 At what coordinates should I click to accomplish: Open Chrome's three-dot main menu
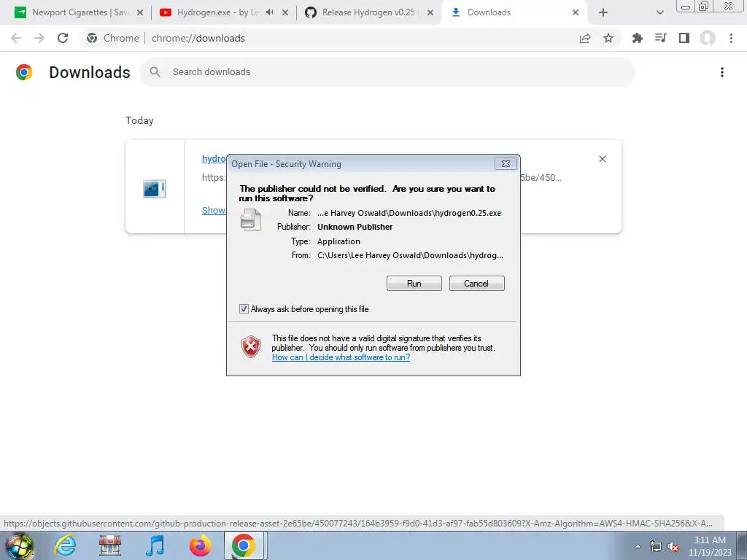(731, 38)
